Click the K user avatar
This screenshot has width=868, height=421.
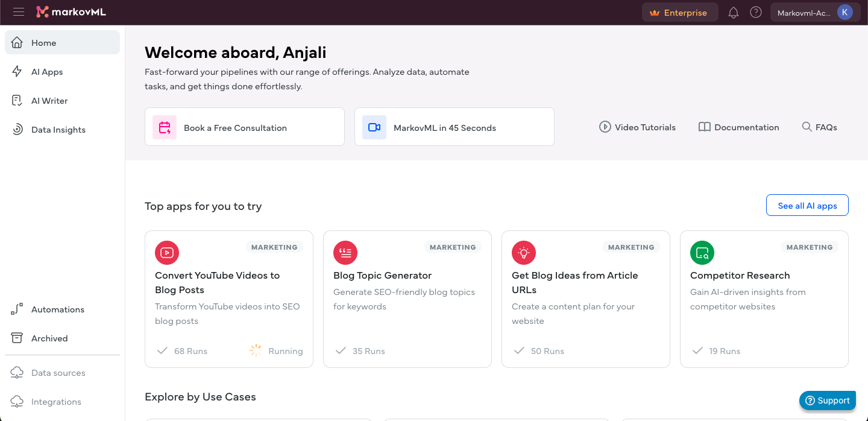(x=845, y=13)
